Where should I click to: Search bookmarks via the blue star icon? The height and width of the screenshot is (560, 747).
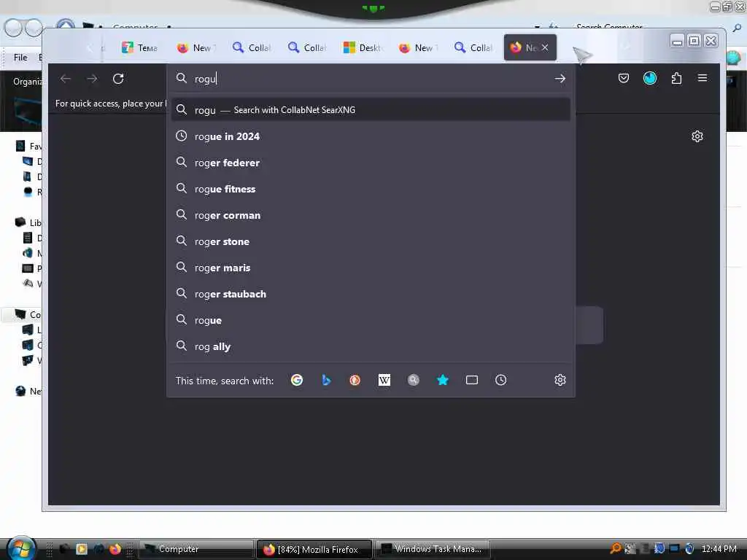coord(443,380)
